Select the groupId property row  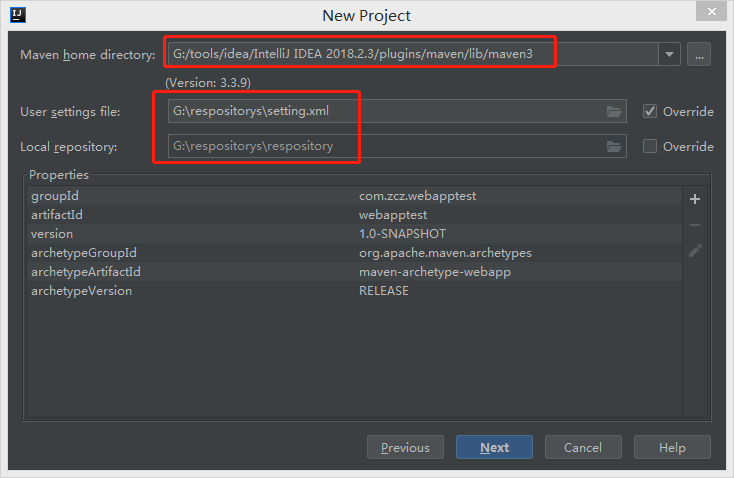(354, 196)
